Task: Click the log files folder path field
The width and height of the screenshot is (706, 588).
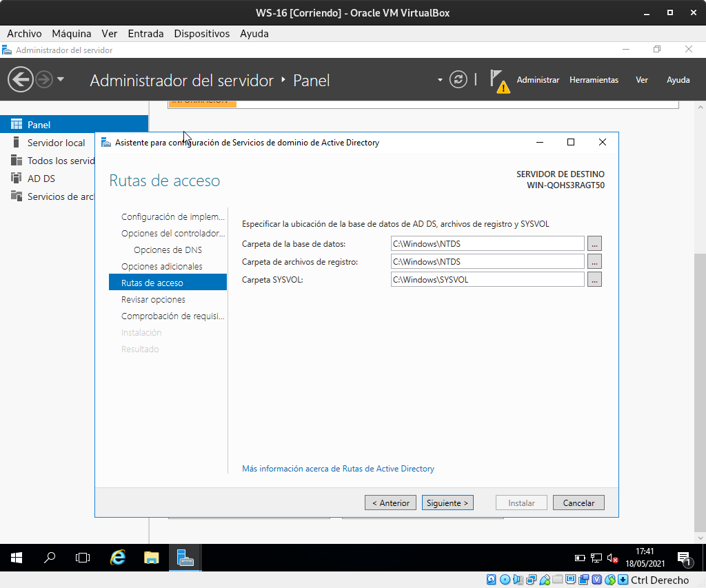Action: point(487,261)
